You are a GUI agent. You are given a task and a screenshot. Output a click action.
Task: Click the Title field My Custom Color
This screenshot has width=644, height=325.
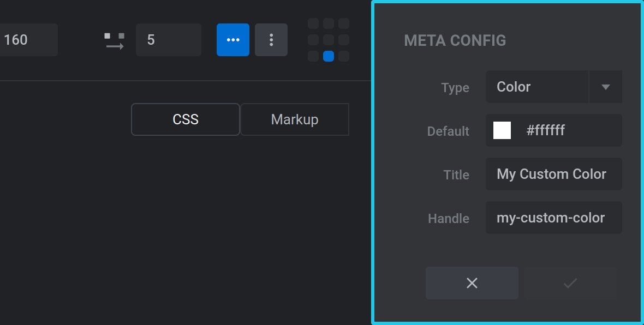(x=553, y=174)
